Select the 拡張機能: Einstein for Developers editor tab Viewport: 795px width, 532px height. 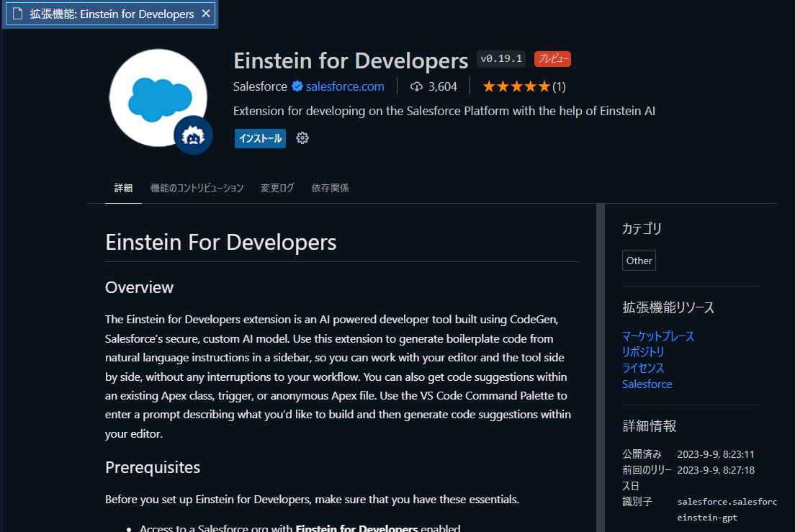pyautogui.click(x=110, y=14)
